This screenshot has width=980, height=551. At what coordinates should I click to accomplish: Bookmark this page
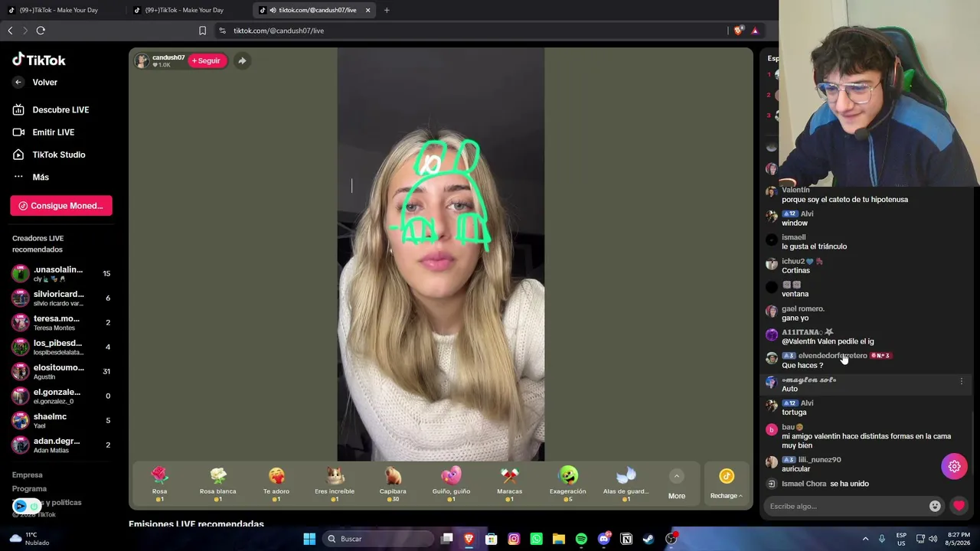tap(202, 31)
